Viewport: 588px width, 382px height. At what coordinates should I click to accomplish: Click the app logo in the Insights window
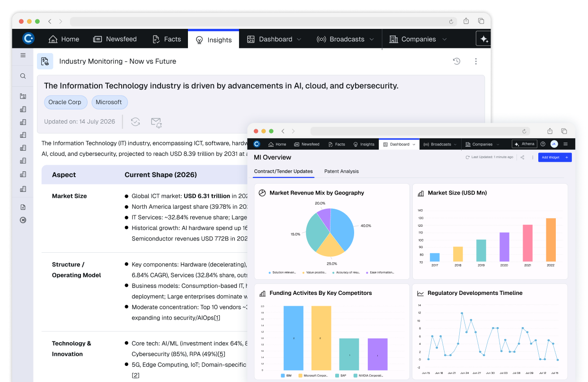(28, 39)
